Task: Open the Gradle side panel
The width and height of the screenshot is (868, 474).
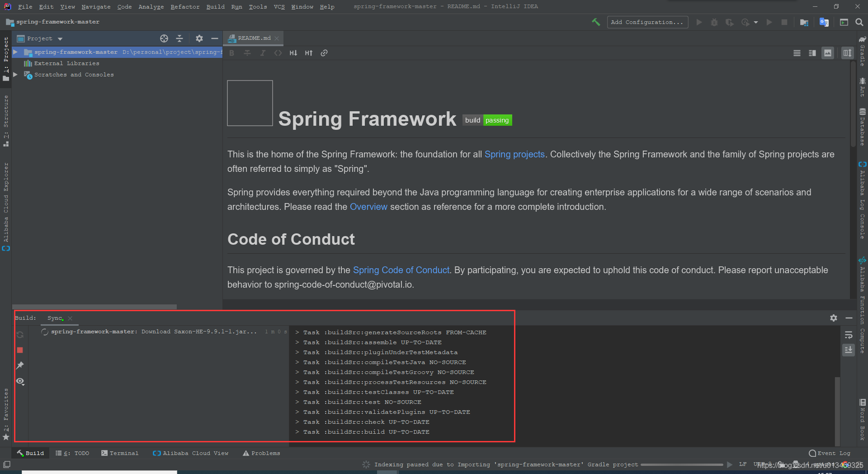Action: 862,51
